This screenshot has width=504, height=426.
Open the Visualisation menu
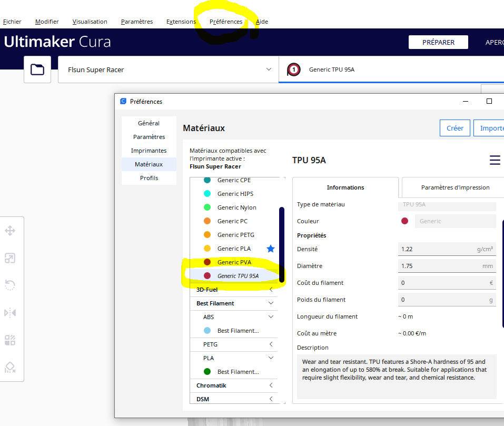coord(90,22)
